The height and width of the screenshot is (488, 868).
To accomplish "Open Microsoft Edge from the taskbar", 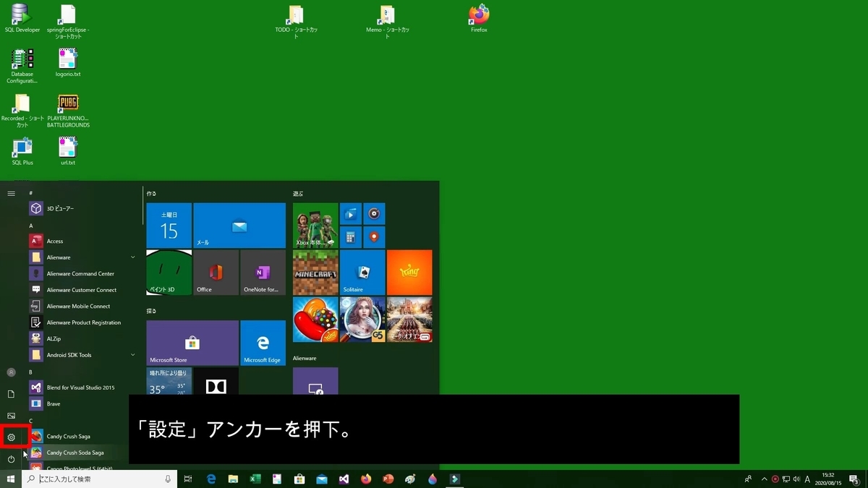I will coord(210,479).
